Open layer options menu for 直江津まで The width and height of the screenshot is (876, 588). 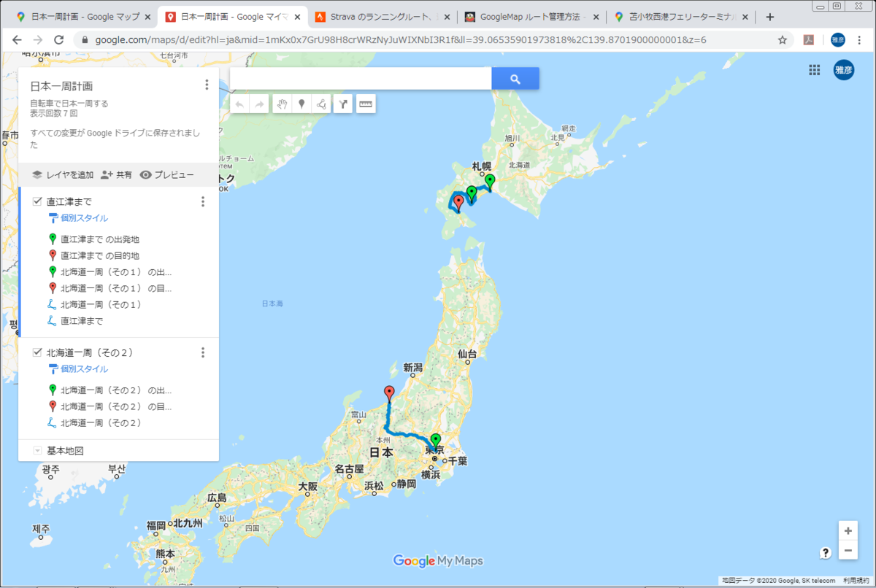click(x=203, y=202)
